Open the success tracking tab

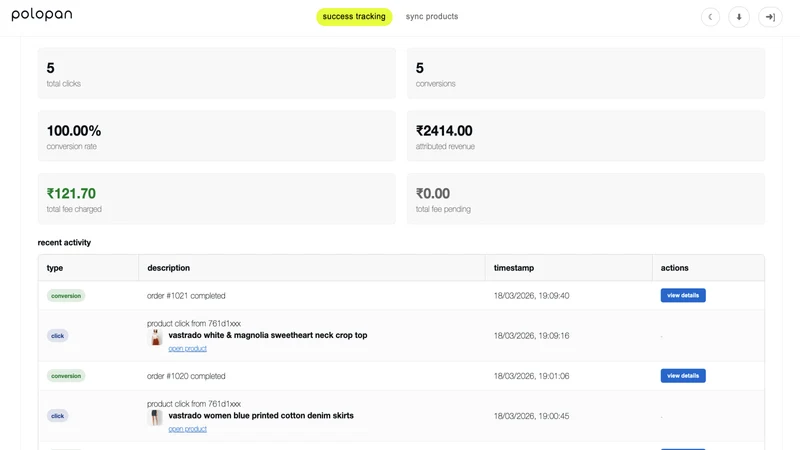(x=354, y=16)
